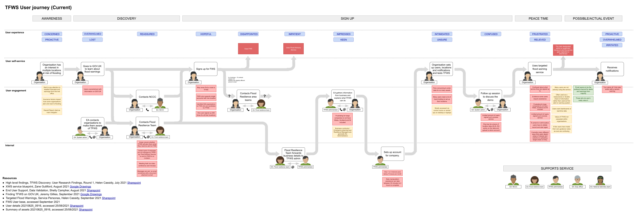Click @ icon under Flood Resilience Team forwards box
The width and height of the screenshot is (644, 214).
(x=293, y=167)
